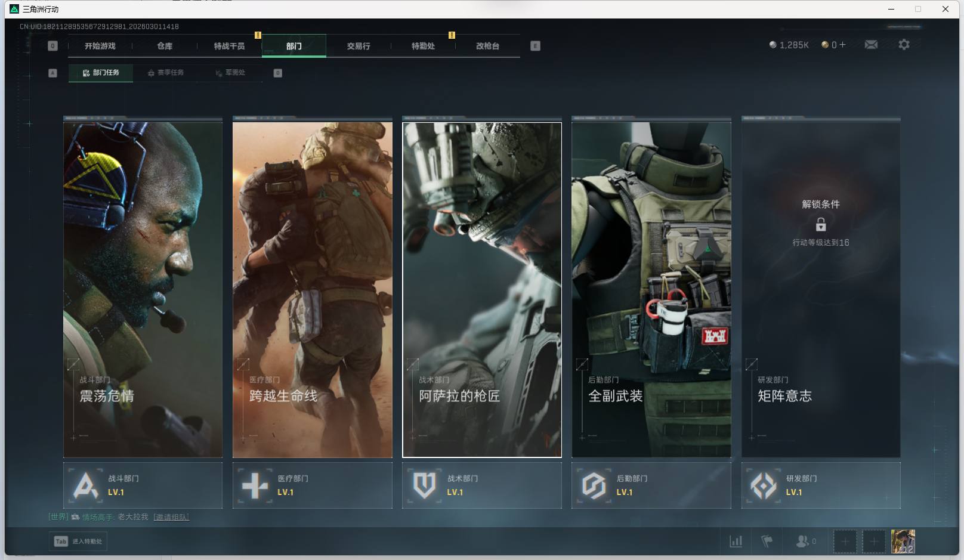The height and width of the screenshot is (560, 964).
Task: Click the 老大拉我 chat message
Action: [x=132, y=517]
